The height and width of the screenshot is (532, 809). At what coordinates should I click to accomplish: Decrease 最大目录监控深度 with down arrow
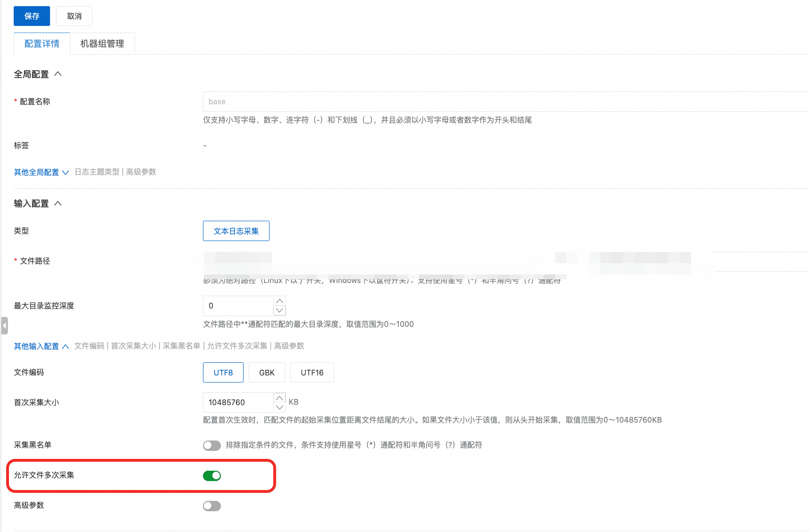click(279, 310)
